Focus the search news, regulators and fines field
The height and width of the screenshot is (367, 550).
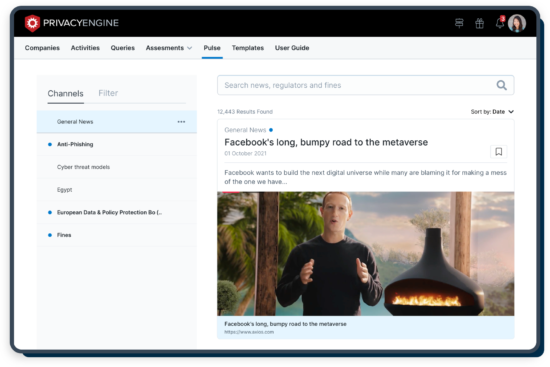coord(365,85)
